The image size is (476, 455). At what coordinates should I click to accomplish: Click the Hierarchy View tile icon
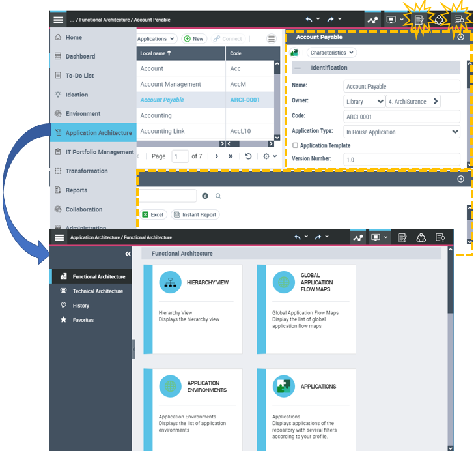pos(170,283)
